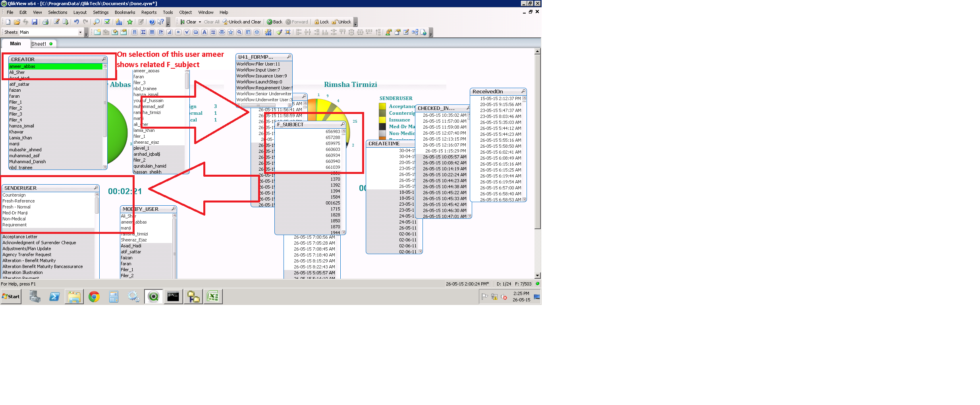The height and width of the screenshot is (405, 980).
Task: Open Google Chrome from the taskbar
Action: (x=94, y=297)
